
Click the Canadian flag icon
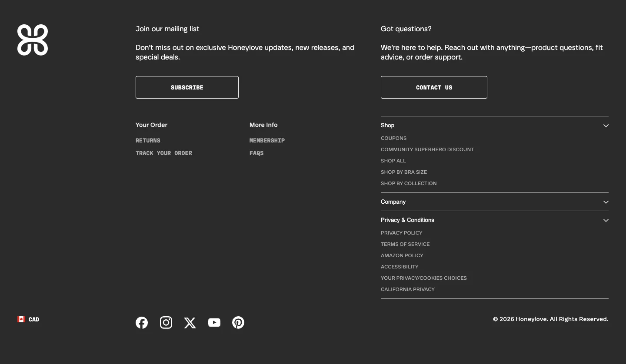(21, 319)
